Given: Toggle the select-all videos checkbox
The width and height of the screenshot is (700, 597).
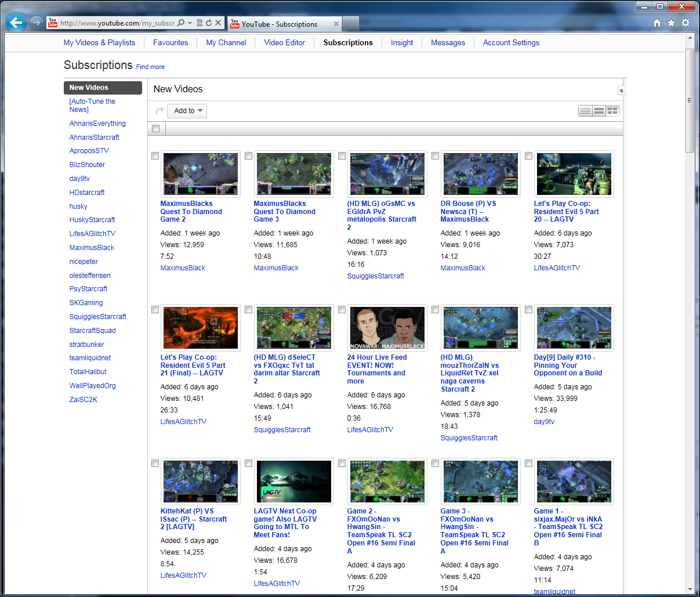Looking at the screenshot, I should click(155, 128).
